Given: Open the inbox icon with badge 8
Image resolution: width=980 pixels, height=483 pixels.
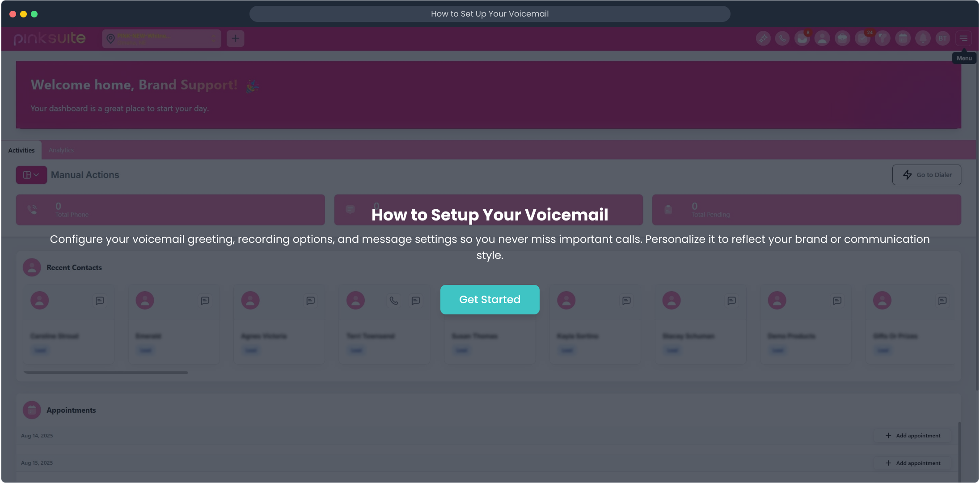Looking at the screenshot, I should coord(802,38).
